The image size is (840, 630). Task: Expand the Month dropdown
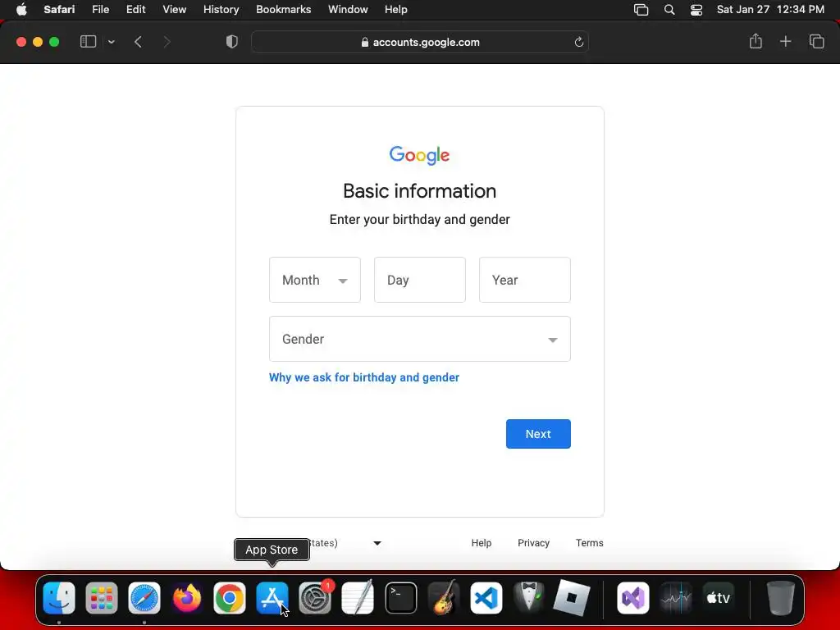click(315, 280)
